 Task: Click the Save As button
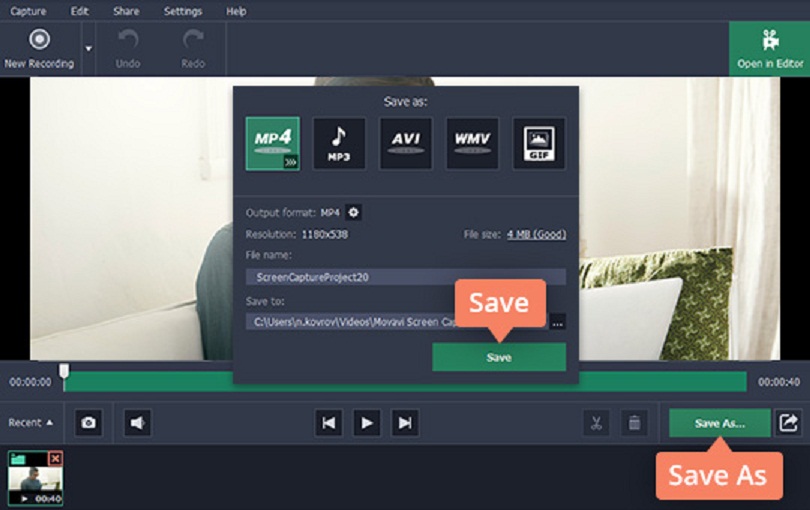(x=719, y=423)
